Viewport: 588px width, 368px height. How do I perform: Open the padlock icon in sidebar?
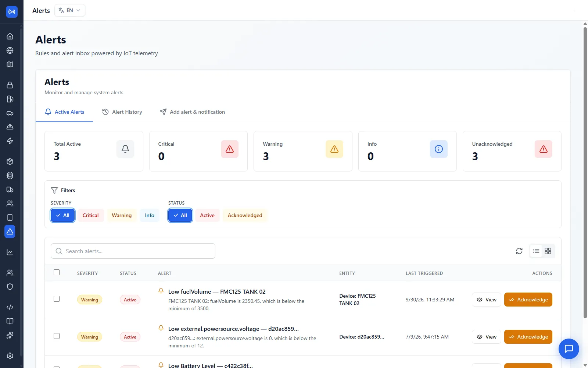(10, 85)
